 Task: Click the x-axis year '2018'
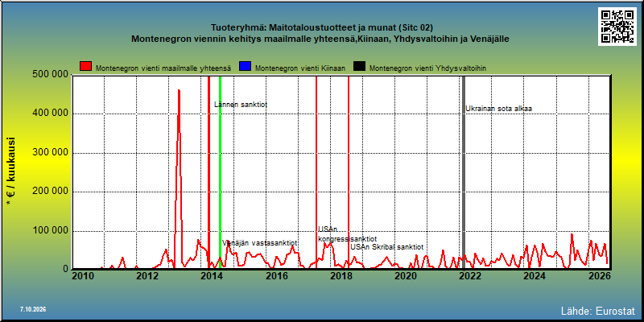coord(341,276)
